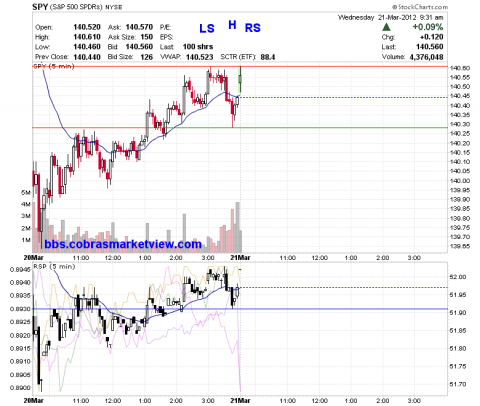Click the SPY (5 min) chart legend

click(54, 66)
